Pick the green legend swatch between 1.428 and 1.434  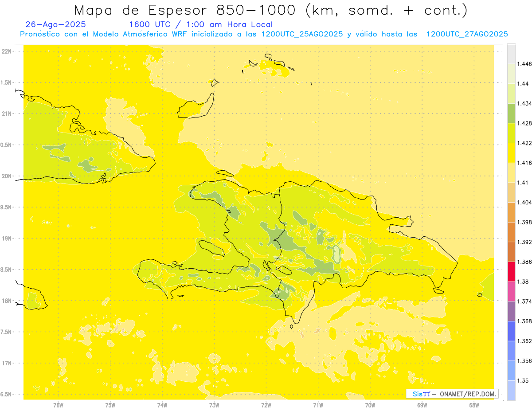(511, 113)
